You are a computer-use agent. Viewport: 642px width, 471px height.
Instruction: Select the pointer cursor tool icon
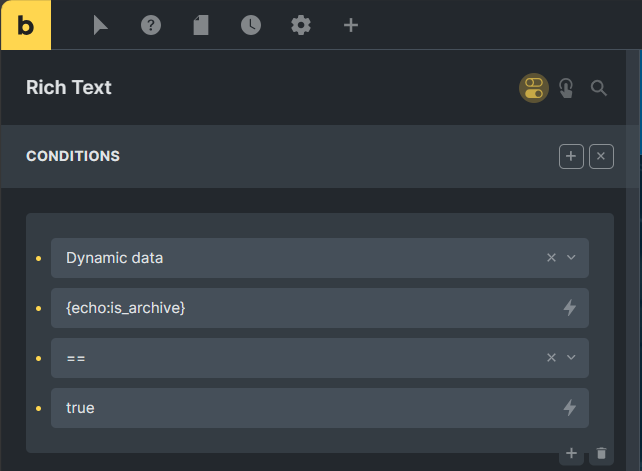coord(100,25)
